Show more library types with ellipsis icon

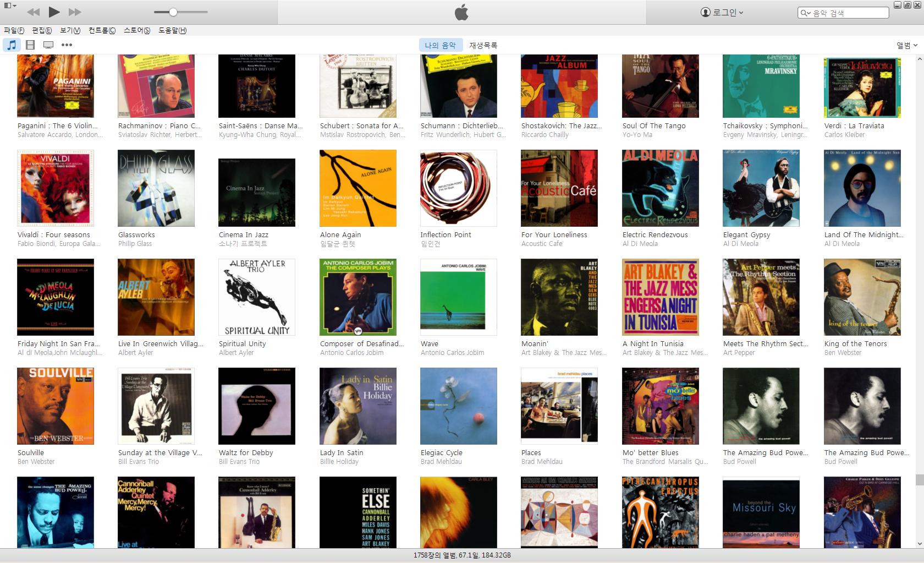(x=67, y=45)
